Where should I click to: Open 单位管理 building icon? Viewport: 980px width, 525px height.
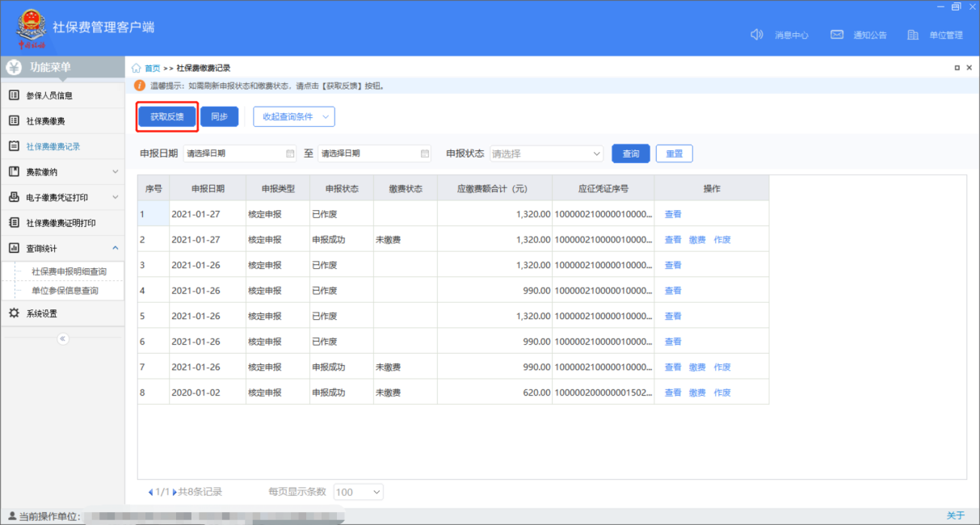pos(913,35)
